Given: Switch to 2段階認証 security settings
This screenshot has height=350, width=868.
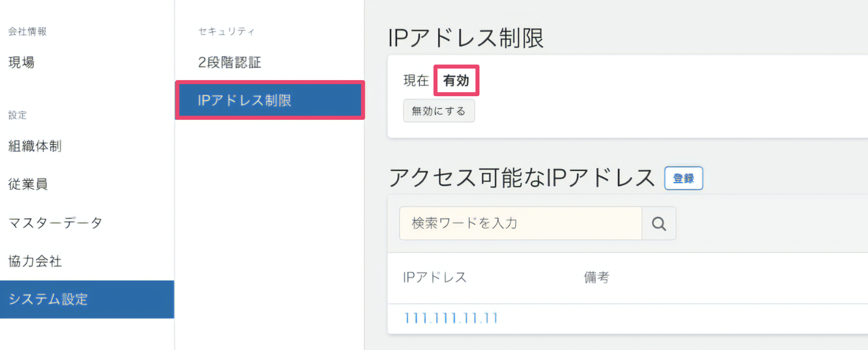Looking at the screenshot, I should [230, 62].
